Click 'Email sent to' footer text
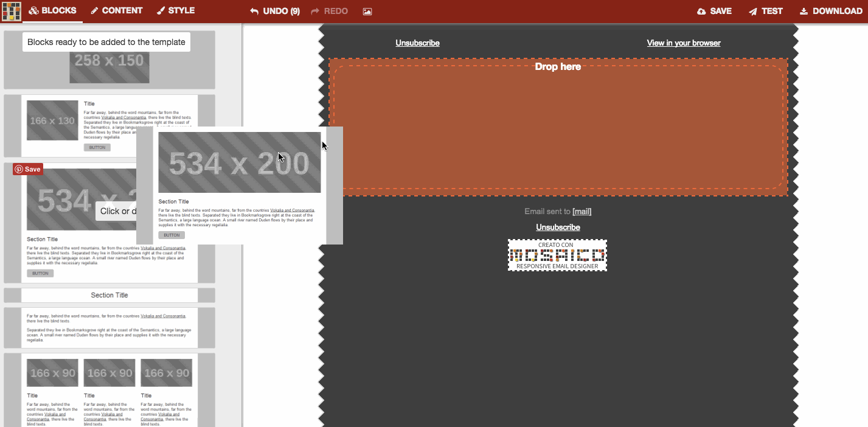 click(x=547, y=212)
